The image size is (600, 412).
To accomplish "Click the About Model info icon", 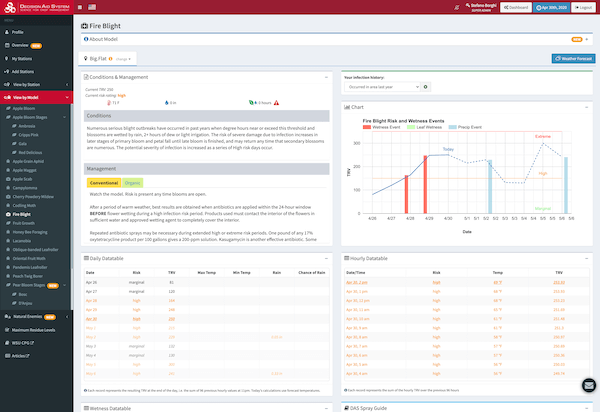I will pyautogui.click(x=85, y=38).
